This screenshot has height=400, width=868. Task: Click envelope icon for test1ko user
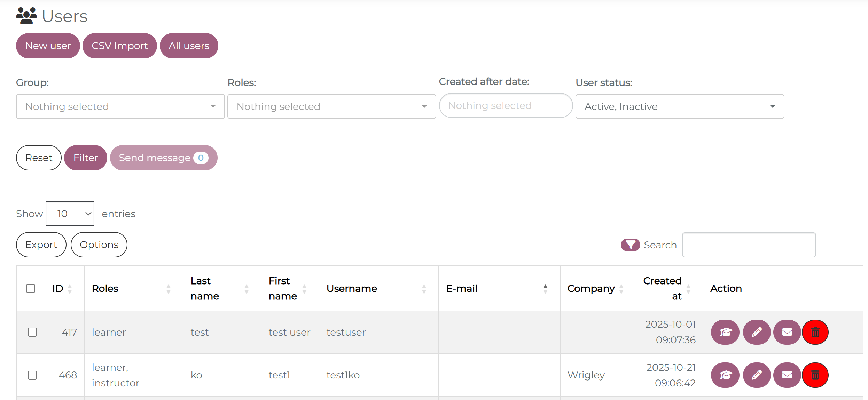click(787, 375)
